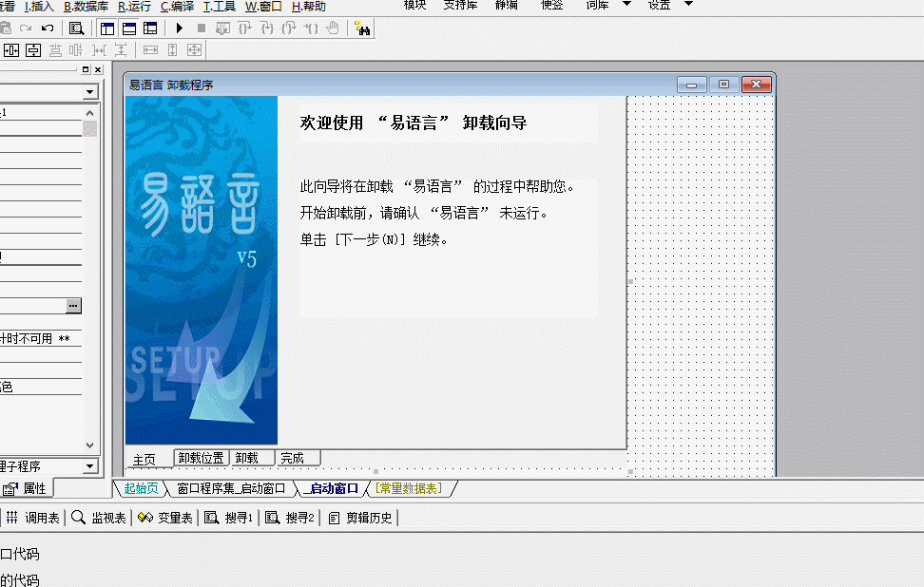
Task: Click the run-to-cursor braces icon
Action: click(x=311, y=28)
